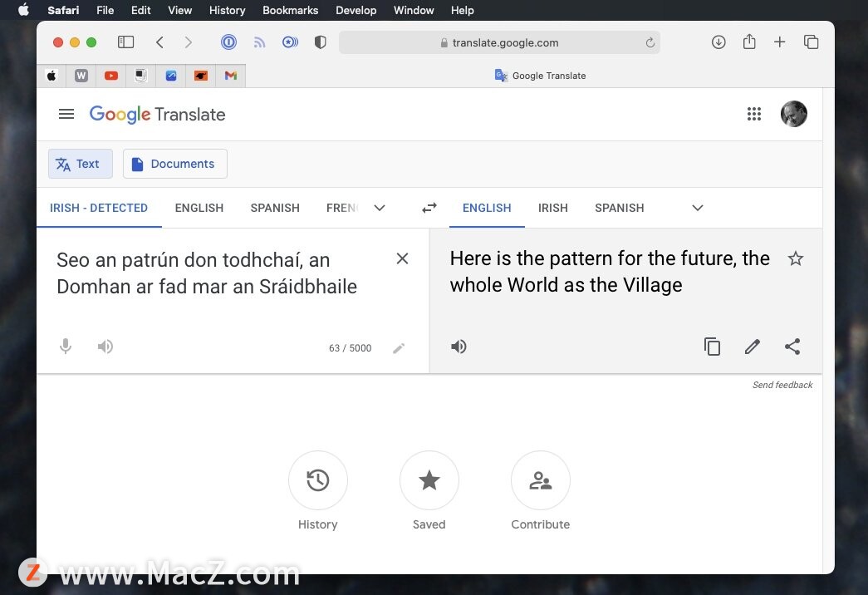This screenshot has width=868, height=595.
Task: Expand more target languages
Action: pos(698,208)
